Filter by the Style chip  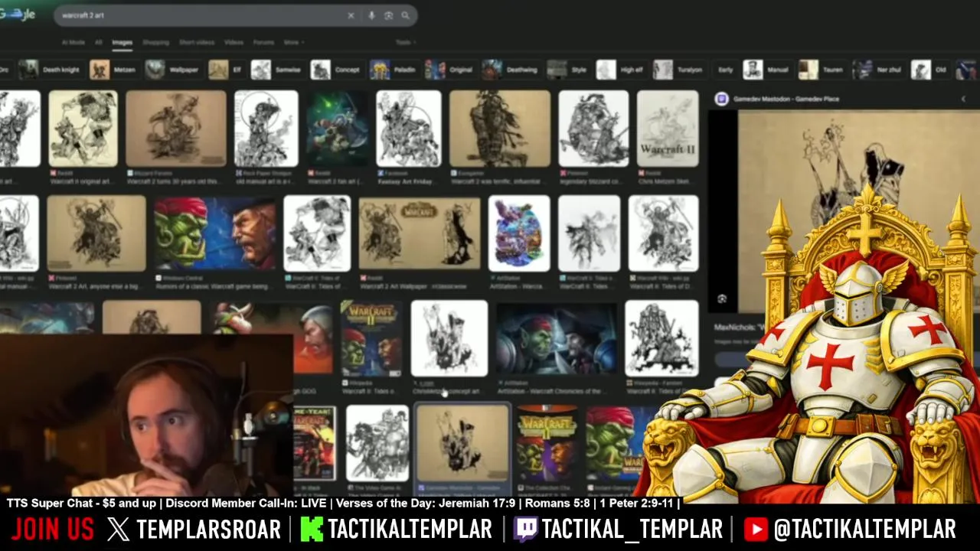568,70
